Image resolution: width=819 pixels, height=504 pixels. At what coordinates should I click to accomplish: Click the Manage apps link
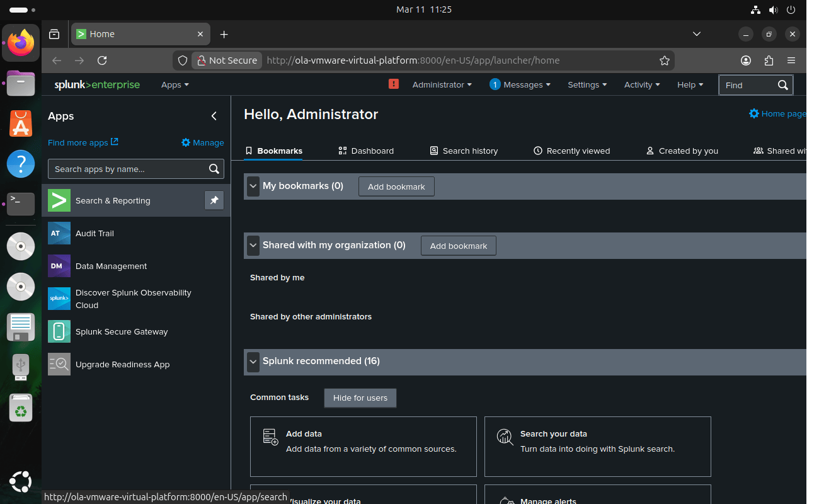tap(203, 142)
